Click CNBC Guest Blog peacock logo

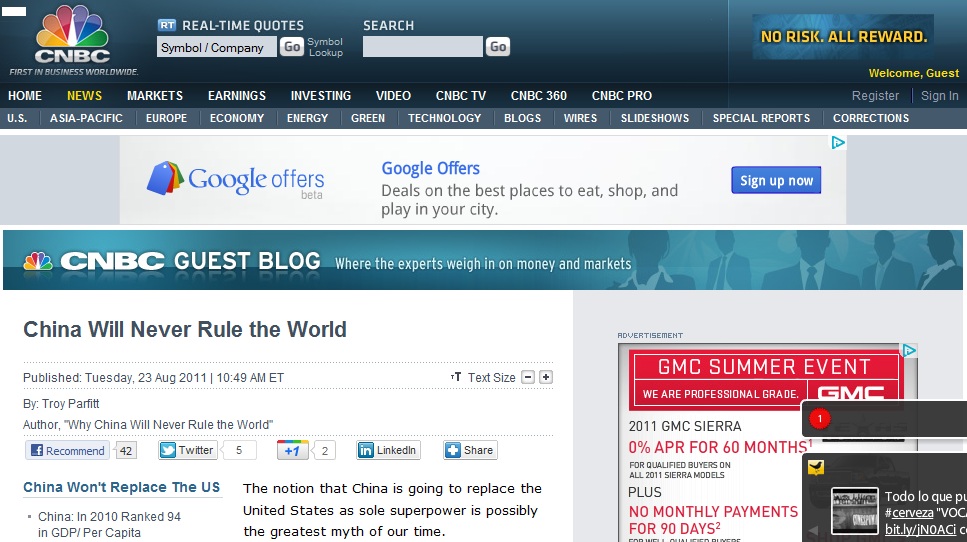(38, 261)
